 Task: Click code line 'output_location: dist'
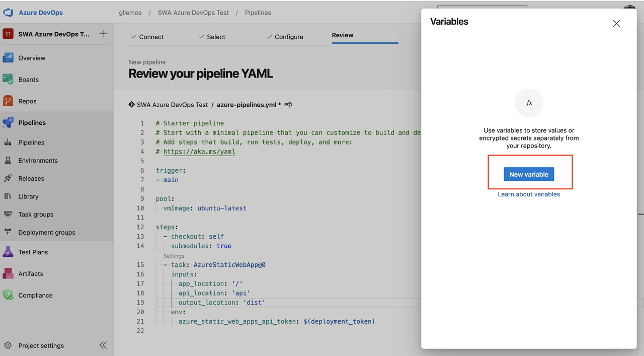(x=222, y=303)
